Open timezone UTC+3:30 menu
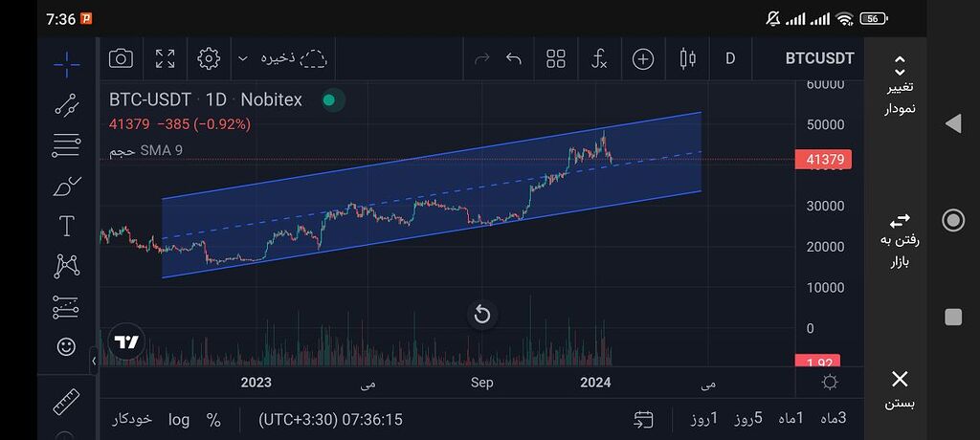The image size is (980, 440). 330,419
